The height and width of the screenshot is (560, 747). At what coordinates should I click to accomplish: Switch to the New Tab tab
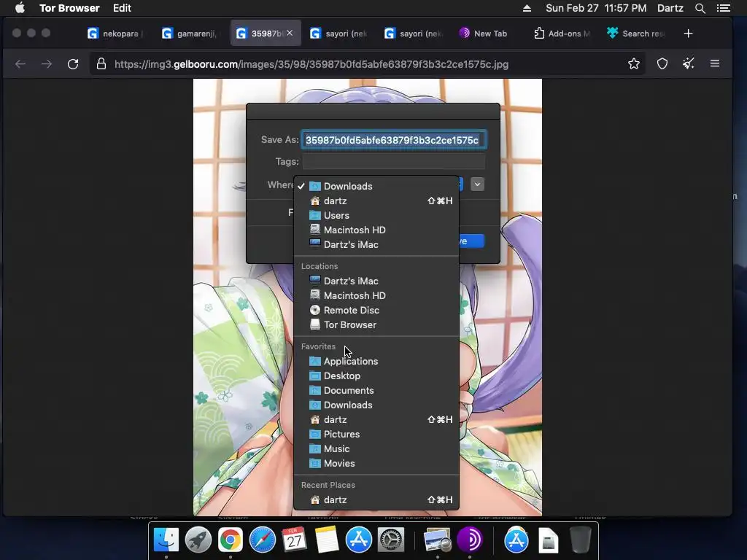click(x=484, y=34)
